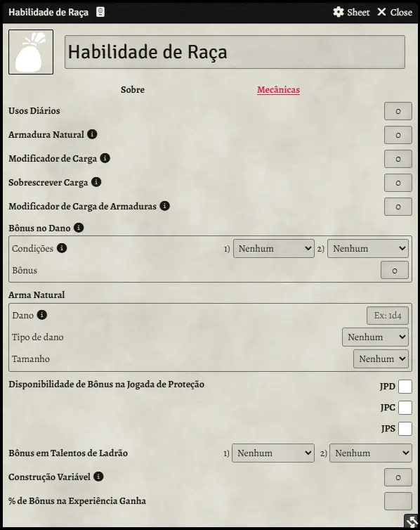Click the Dano field with Ex: 1d4
420x530 pixels.
point(388,316)
